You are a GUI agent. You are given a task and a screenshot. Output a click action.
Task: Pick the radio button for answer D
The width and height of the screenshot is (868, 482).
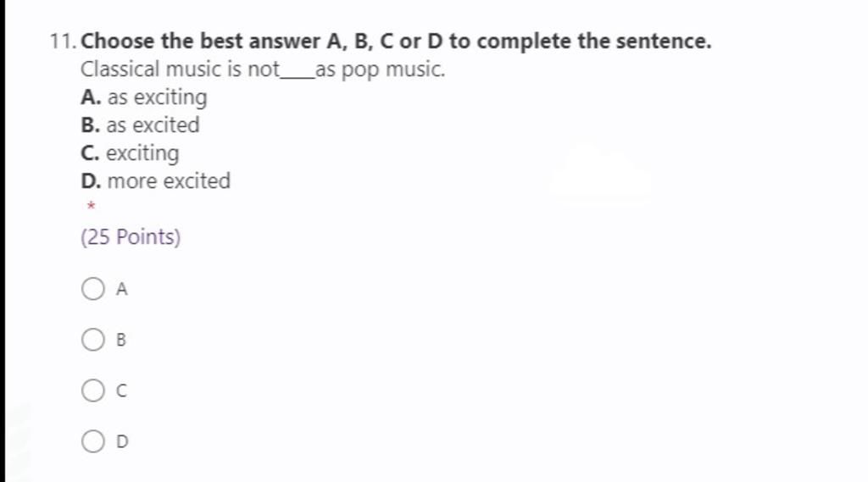pos(93,441)
